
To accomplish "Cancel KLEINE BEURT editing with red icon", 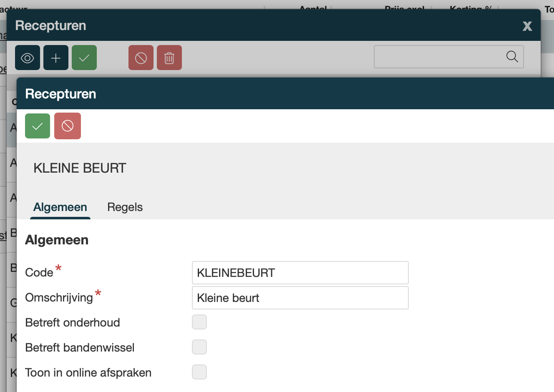I will point(68,126).
